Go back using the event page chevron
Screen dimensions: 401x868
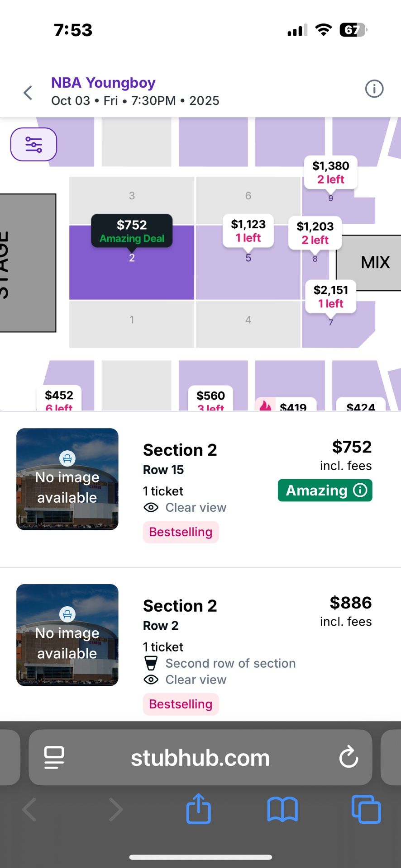click(x=28, y=92)
